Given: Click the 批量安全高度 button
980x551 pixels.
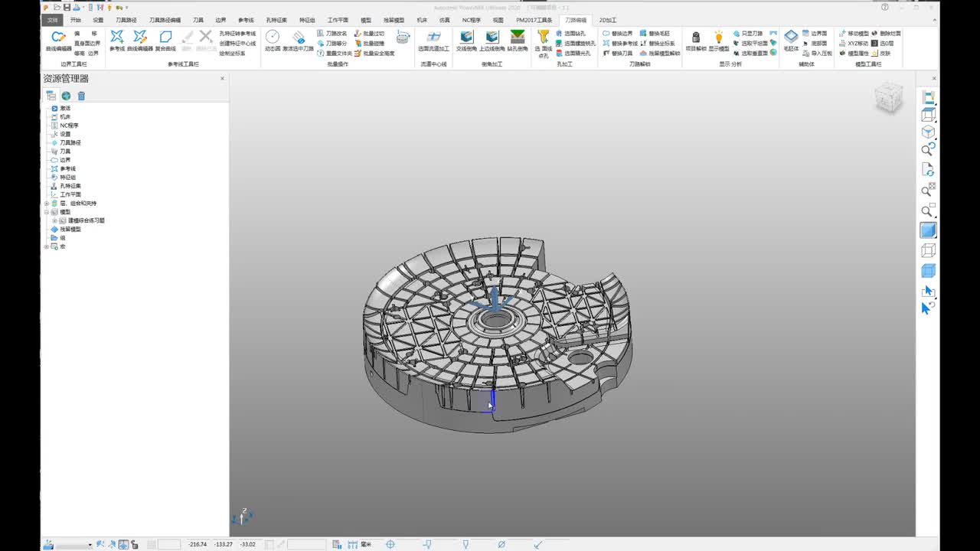Looking at the screenshot, I should [x=374, y=54].
